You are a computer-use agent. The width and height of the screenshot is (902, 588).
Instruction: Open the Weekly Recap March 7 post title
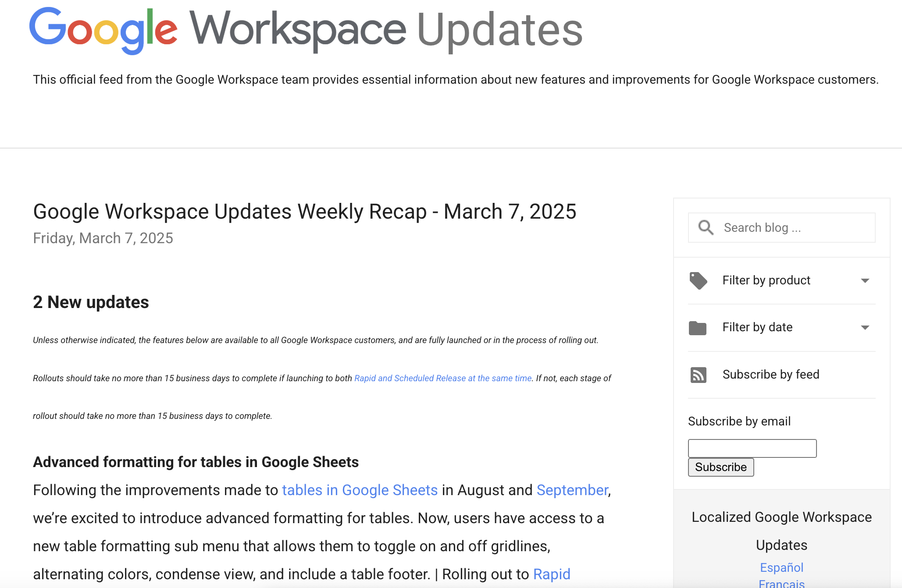point(305,211)
